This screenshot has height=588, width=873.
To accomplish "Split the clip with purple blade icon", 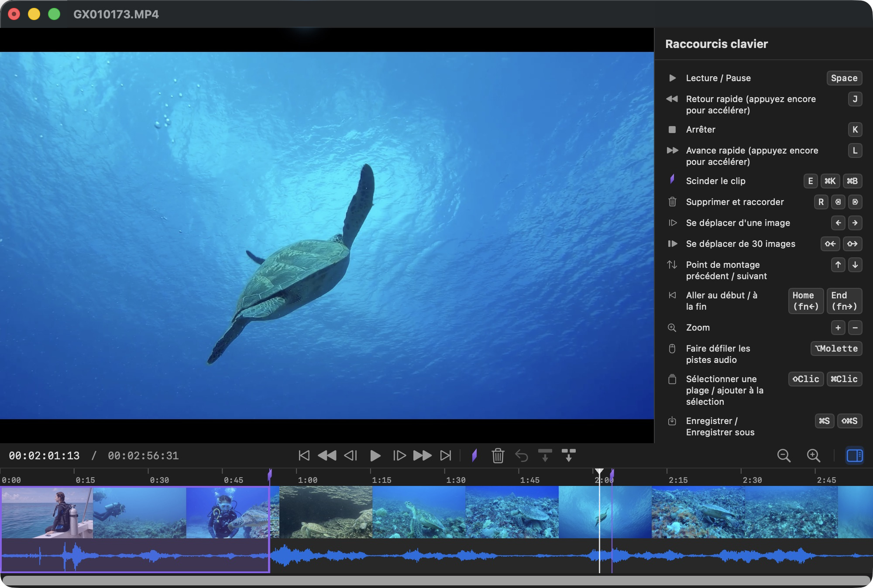I will pos(474,455).
